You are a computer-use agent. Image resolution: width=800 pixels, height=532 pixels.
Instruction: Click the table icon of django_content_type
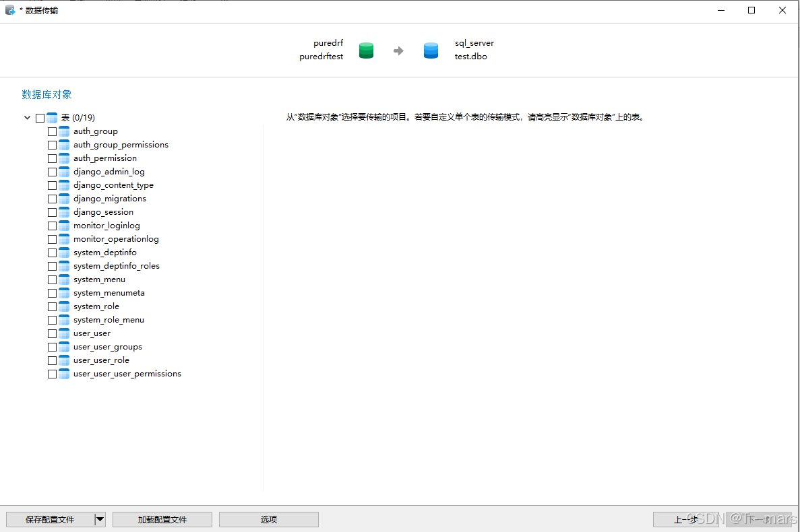[x=64, y=185]
